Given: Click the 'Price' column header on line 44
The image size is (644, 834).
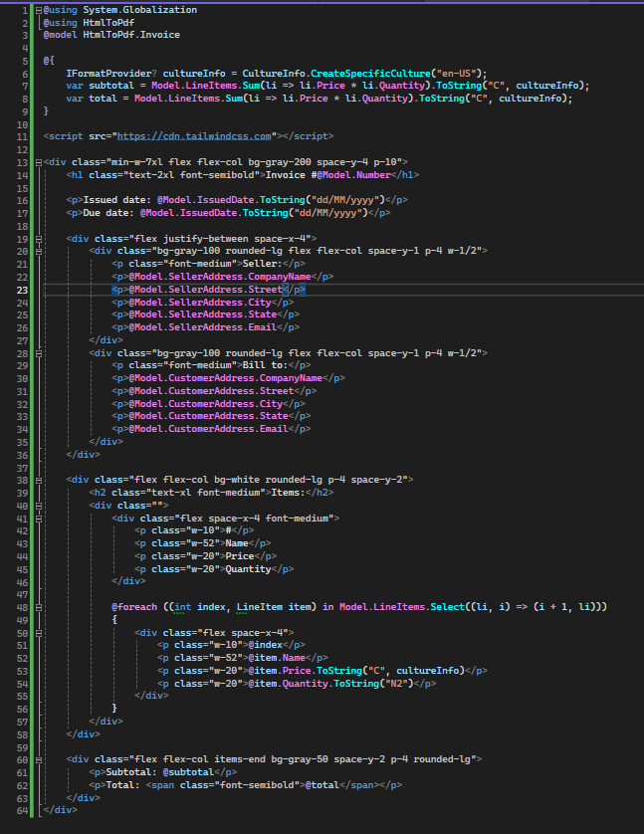Looking at the screenshot, I should 240,556.
